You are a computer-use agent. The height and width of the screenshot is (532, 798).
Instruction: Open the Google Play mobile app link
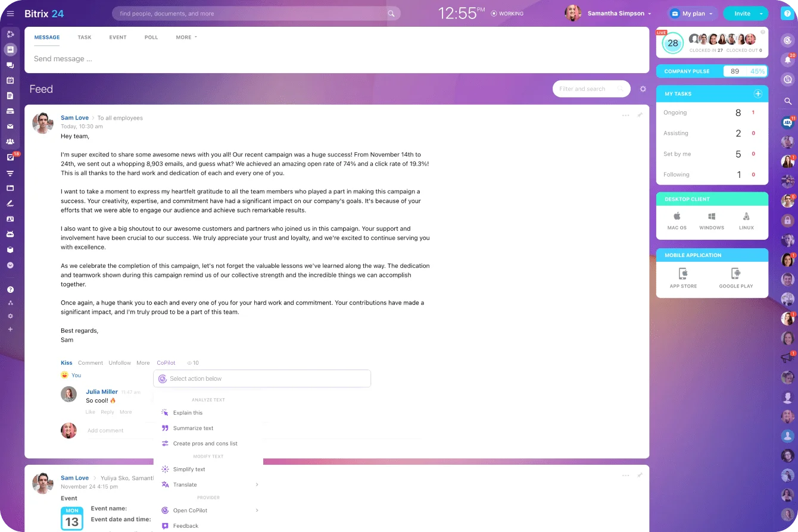735,278
